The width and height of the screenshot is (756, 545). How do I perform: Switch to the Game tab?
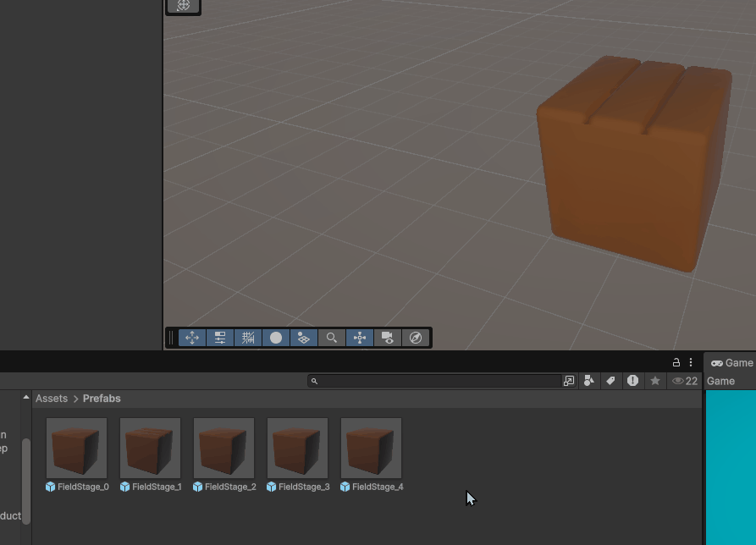[x=731, y=362]
